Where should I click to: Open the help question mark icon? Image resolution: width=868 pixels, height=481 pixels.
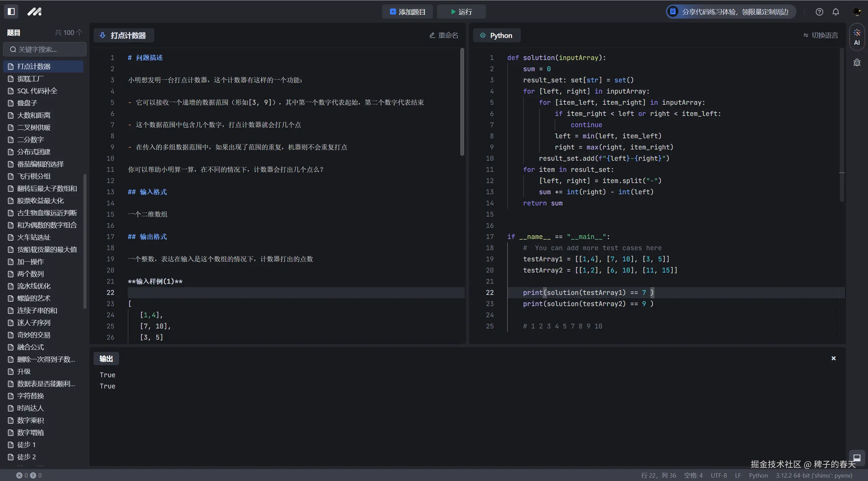(819, 12)
